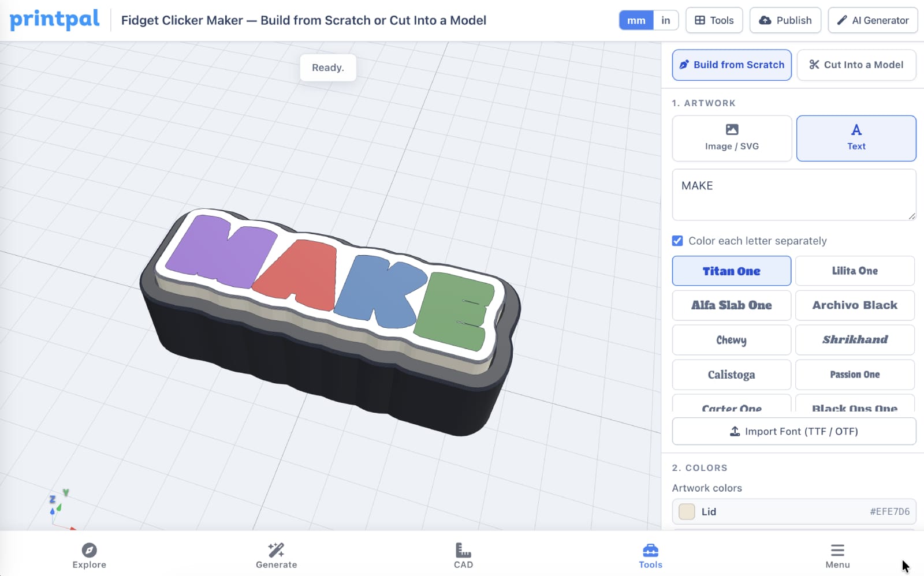Click Import Font (TTF / OTF) button
Viewport: 924px width, 576px height.
tap(794, 431)
